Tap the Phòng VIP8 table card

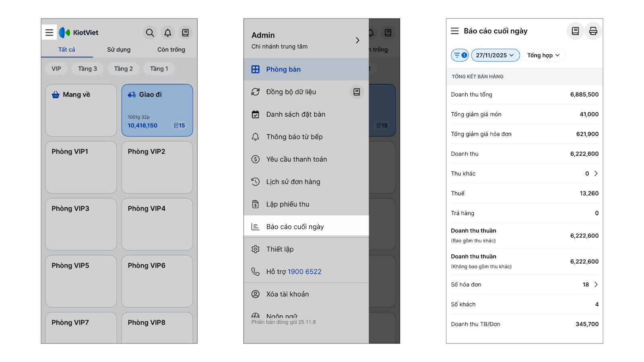click(157, 328)
